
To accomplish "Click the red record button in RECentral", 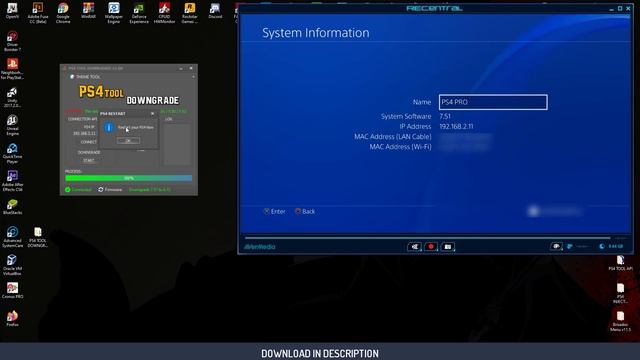I will [x=431, y=247].
